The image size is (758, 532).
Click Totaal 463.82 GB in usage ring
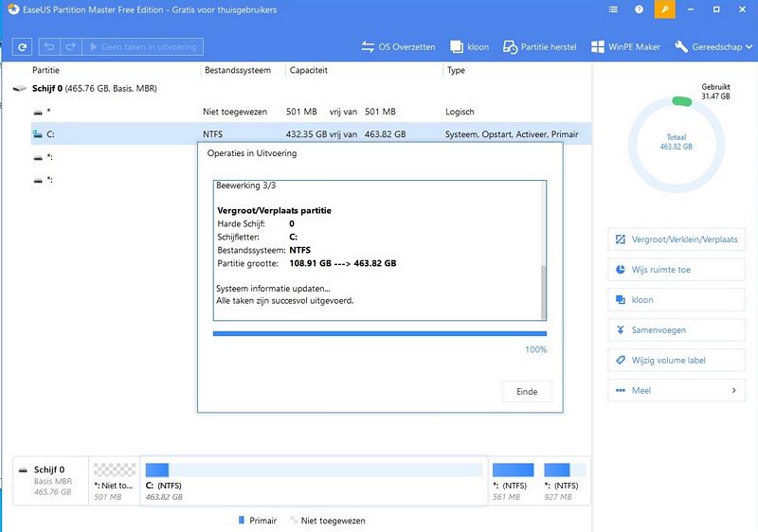[x=676, y=142]
